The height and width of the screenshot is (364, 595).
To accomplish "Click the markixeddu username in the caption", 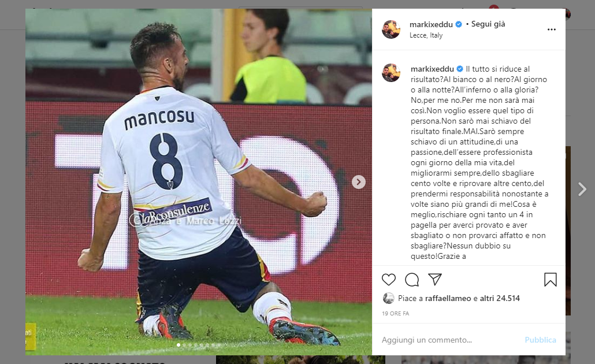I will [x=432, y=69].
